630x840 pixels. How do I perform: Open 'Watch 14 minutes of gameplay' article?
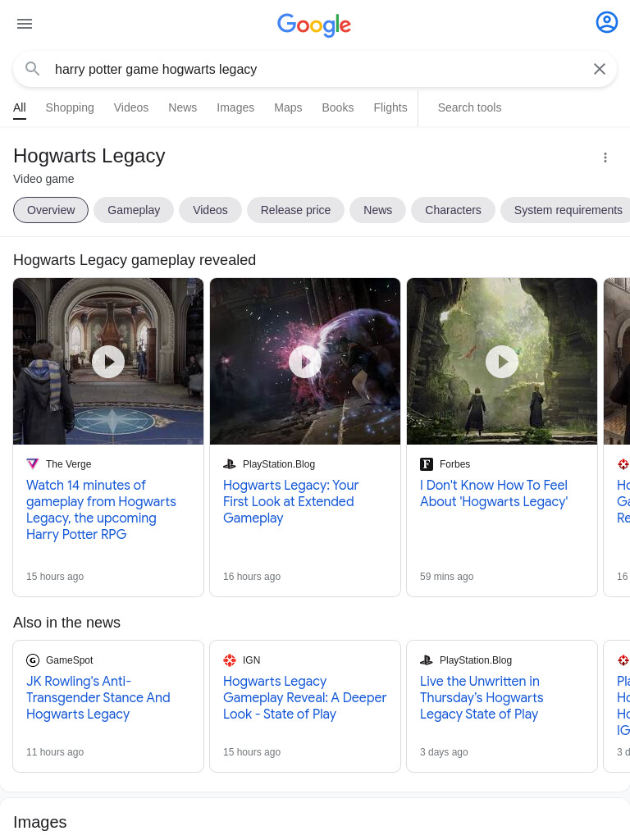(101, 509)
